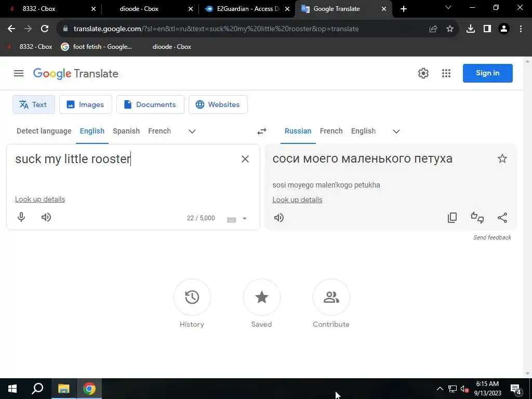This screenshot has height=399, width=532.
Task: Open the Windows Start menu
Action: (12, 389)
